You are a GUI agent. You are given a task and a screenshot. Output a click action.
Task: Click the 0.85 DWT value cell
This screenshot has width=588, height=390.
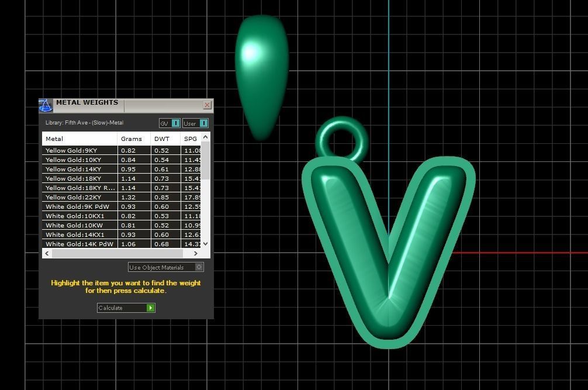166,197
